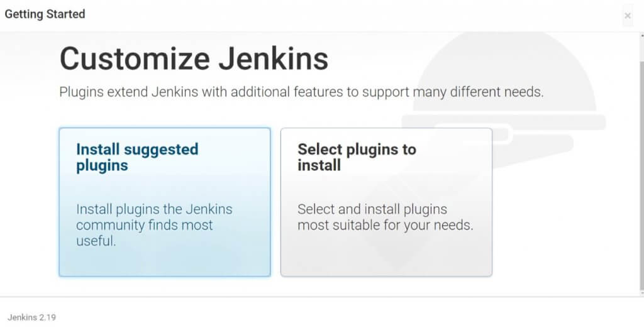644x335 pixels.
Task: Click the empty footer bar beside version
Action: point(349,317)
